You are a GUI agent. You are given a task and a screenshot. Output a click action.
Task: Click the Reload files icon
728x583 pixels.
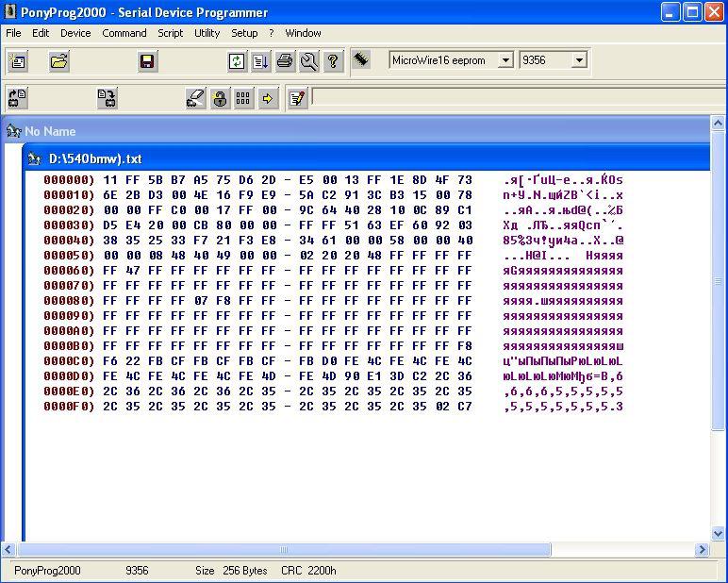pyautogui.click(x=237, y=61)
